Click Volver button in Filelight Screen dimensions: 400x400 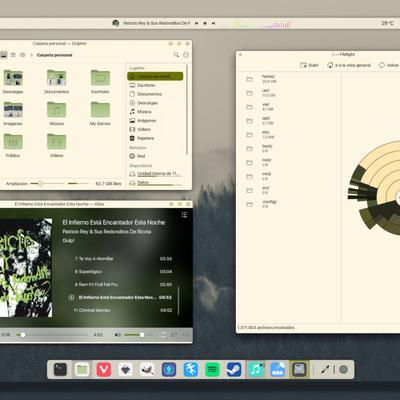pyautogui.click(x=389, y=65)
